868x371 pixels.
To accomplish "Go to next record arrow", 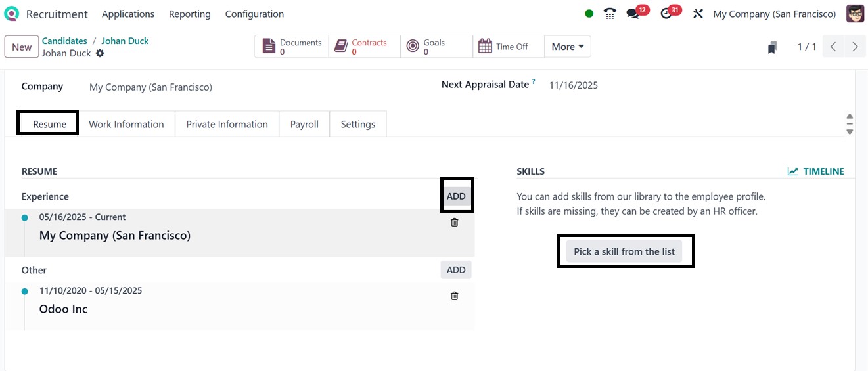I will click(855, 47).
